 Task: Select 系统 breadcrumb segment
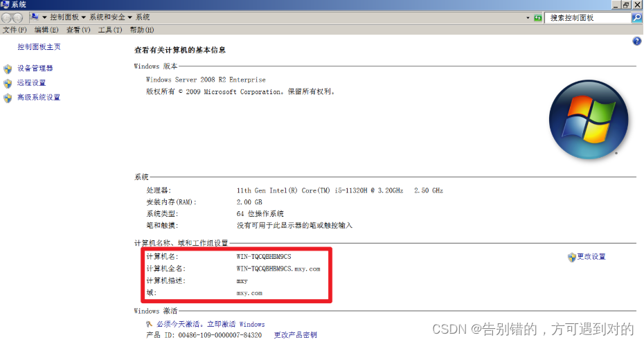pos(143,17)
